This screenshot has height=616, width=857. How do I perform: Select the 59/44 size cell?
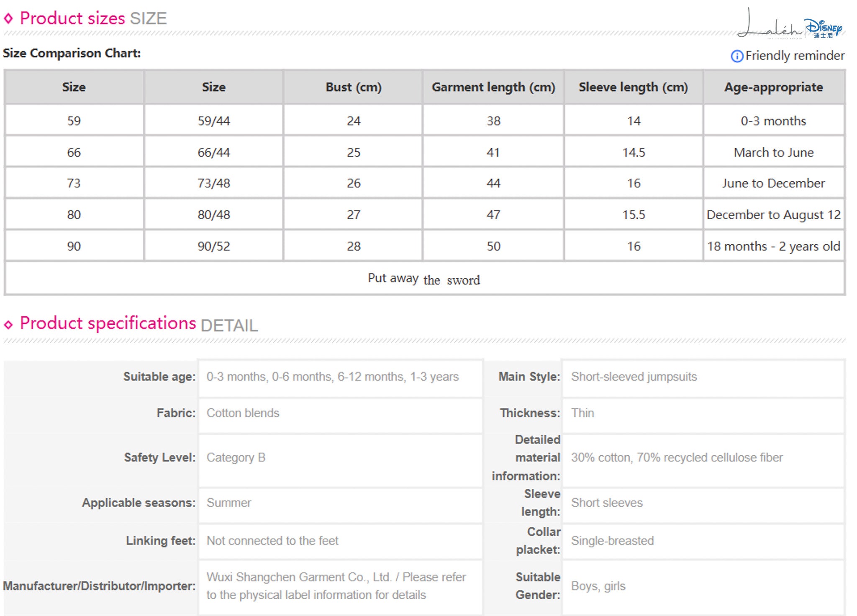coord(214,121)
